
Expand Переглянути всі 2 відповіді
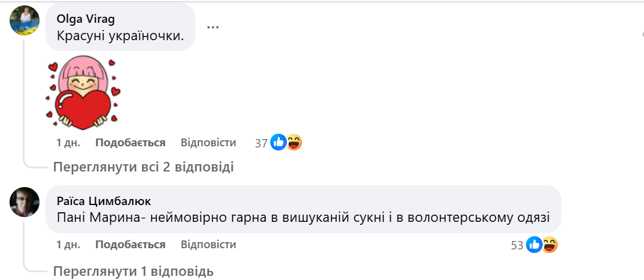pyautogui.click(x=143, y=167)
